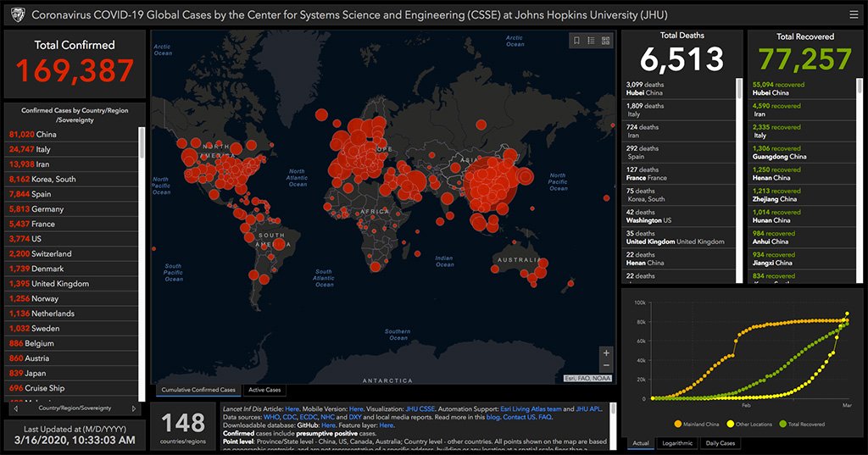868x455 pixels.
Task: Select 860 Austria row
Action: (71, 358)
